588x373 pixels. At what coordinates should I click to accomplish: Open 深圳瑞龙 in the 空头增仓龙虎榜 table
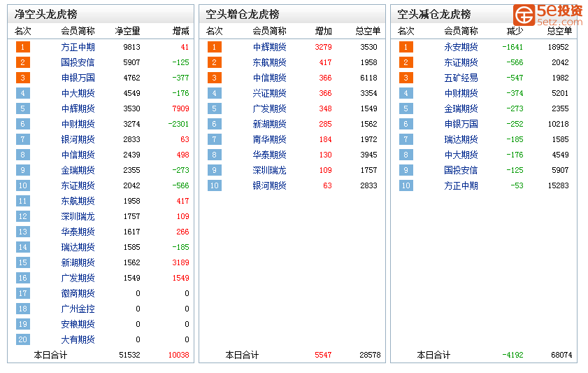pyautogui.click(x=270, y=170)
